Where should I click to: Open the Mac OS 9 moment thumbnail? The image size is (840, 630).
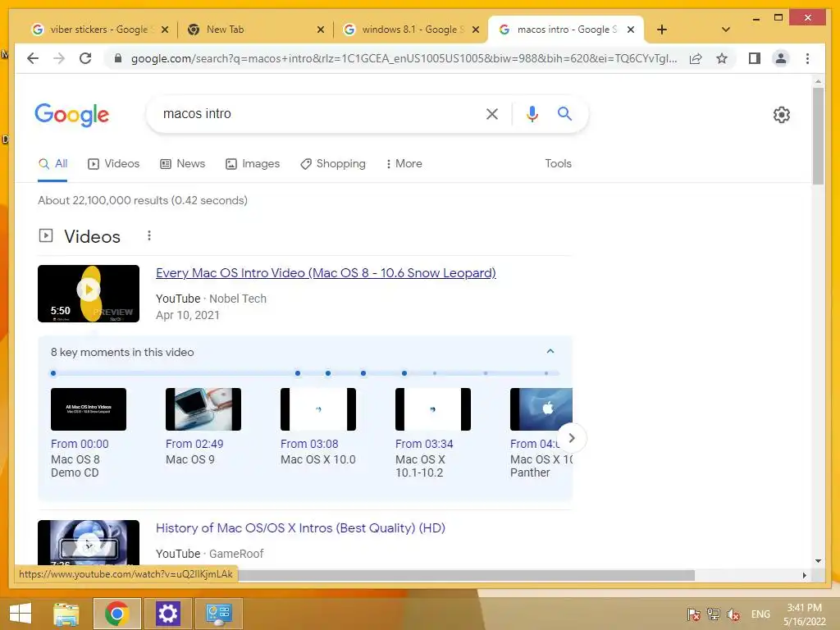203,409
